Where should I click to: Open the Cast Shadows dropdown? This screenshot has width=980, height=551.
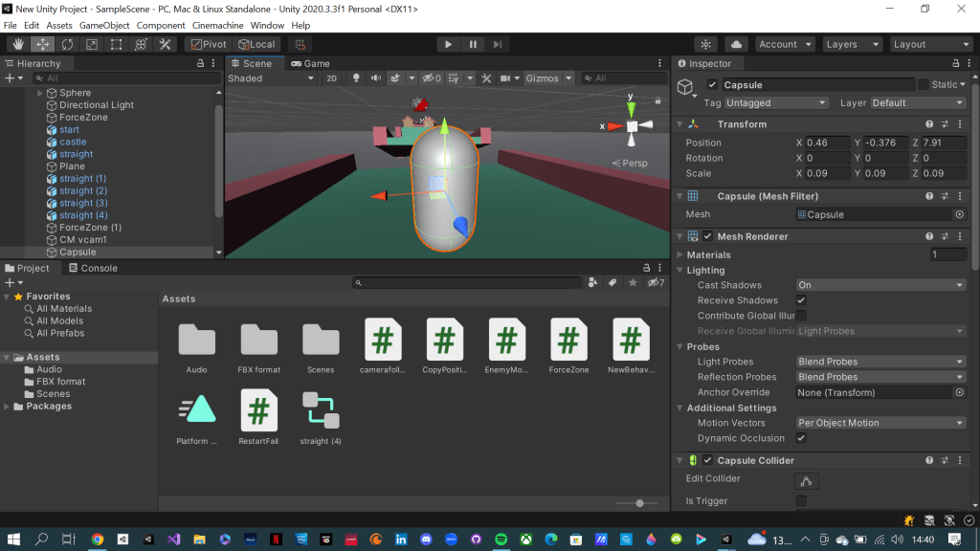(x=880, y=285)
